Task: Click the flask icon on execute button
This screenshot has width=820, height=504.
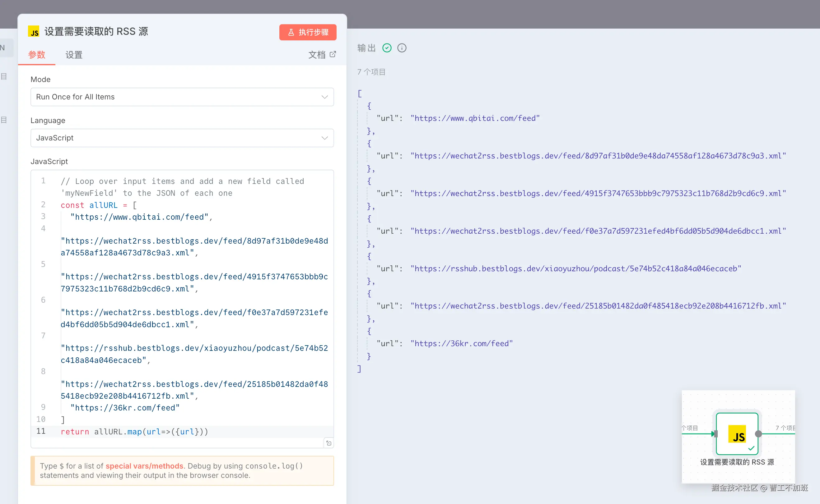Action: (291, 32)
